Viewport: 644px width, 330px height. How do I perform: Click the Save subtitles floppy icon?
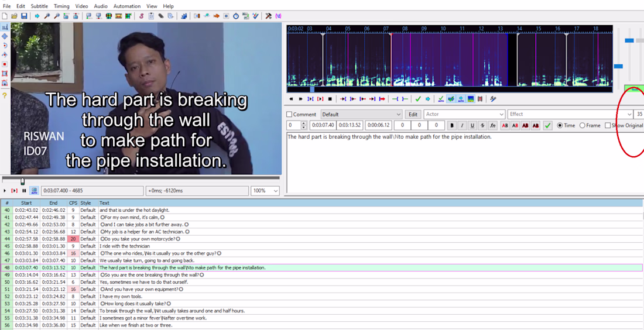[x=24, y=16]
